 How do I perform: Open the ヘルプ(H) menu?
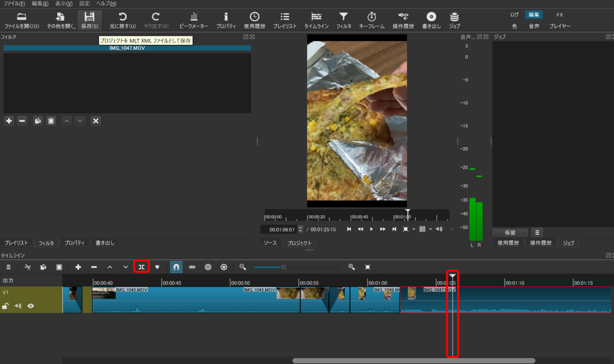pyautogui.click(x=106, y=3)
